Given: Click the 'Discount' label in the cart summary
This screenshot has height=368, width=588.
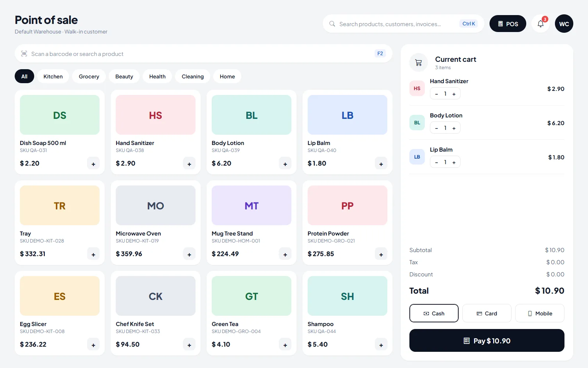Looking at the screenshot, I should click(x=421, y=274).
